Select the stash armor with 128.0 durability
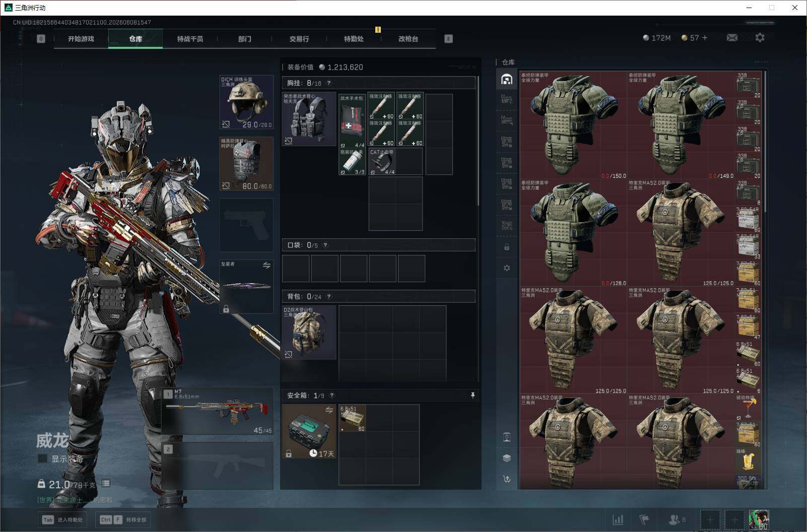Viewport: 807px width, 532px height. 574,233
